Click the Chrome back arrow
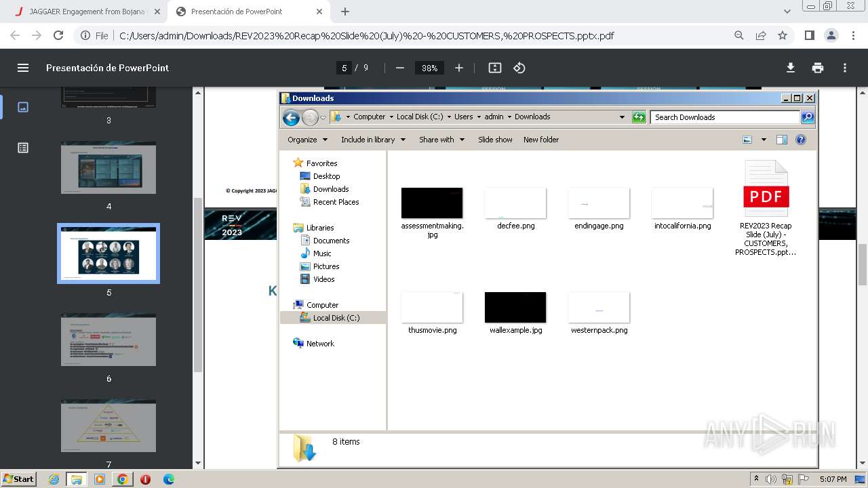This screenshot has width=868, height=488. 15,35
